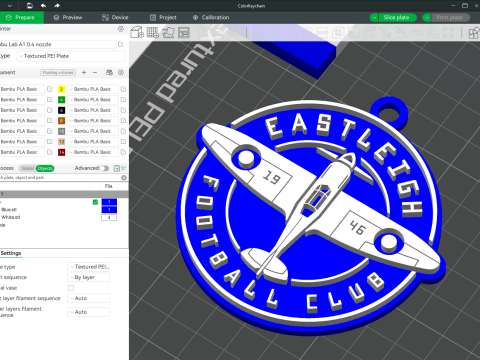Image resolution: width=480 pixels, height=360 pixels.
Task: Edit preset icon left of black swatch 6
Action: pyautogui.click(x=50, y=110)
